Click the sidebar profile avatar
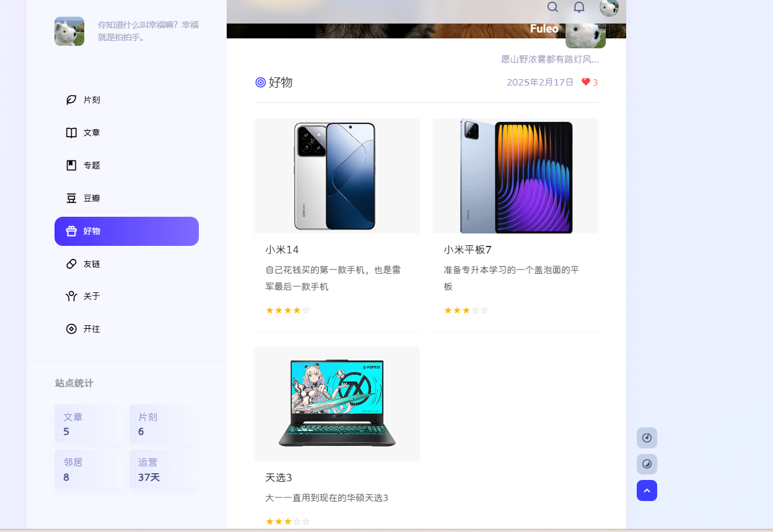 coord(69,31)
